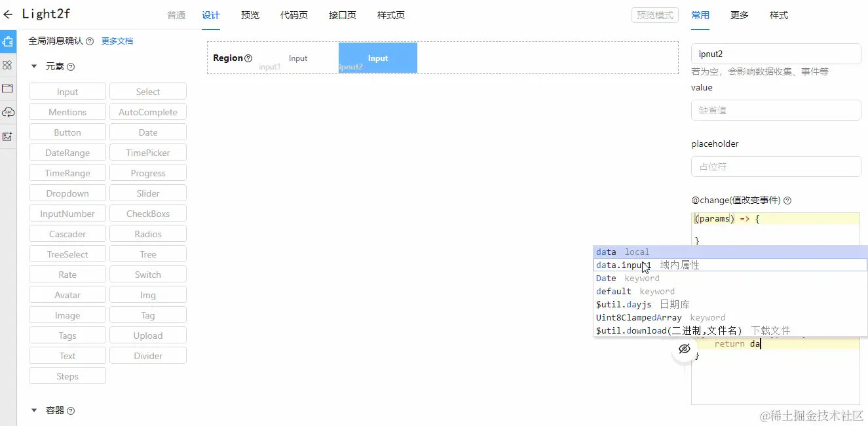The image size is (868, 426).
Task: Add a DateRange element
Action: 67,153
